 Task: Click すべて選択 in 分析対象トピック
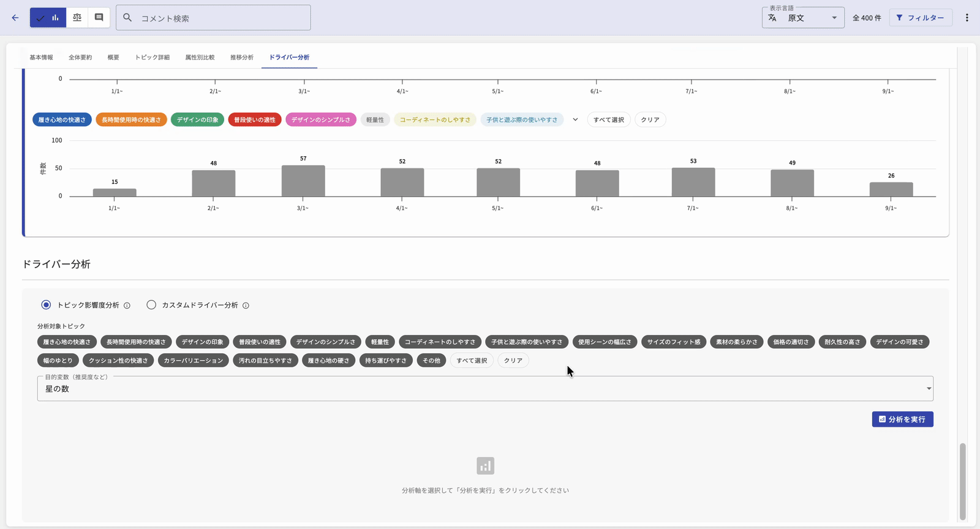coord(472,361)
